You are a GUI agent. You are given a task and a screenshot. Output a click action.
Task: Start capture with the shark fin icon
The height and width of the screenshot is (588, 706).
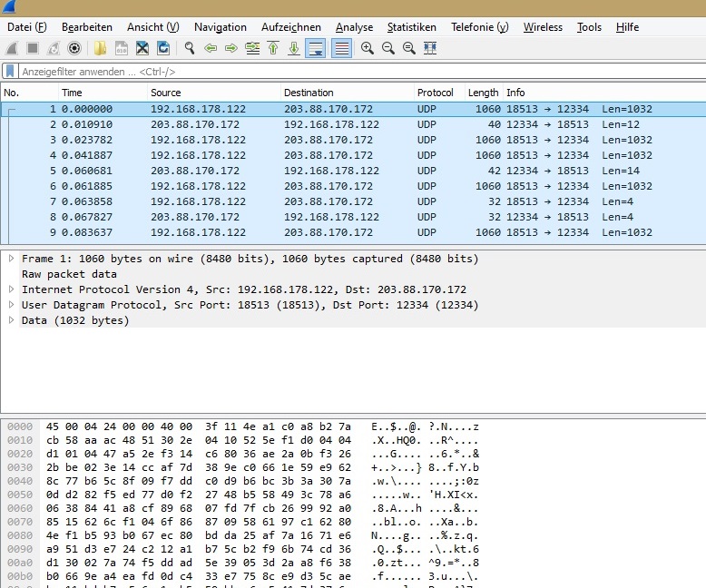(12, 48)
